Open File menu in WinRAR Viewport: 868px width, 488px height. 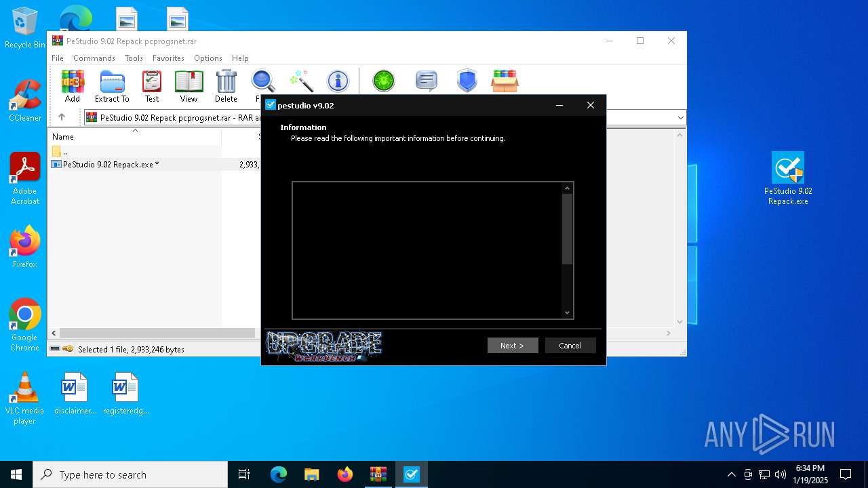58,58
